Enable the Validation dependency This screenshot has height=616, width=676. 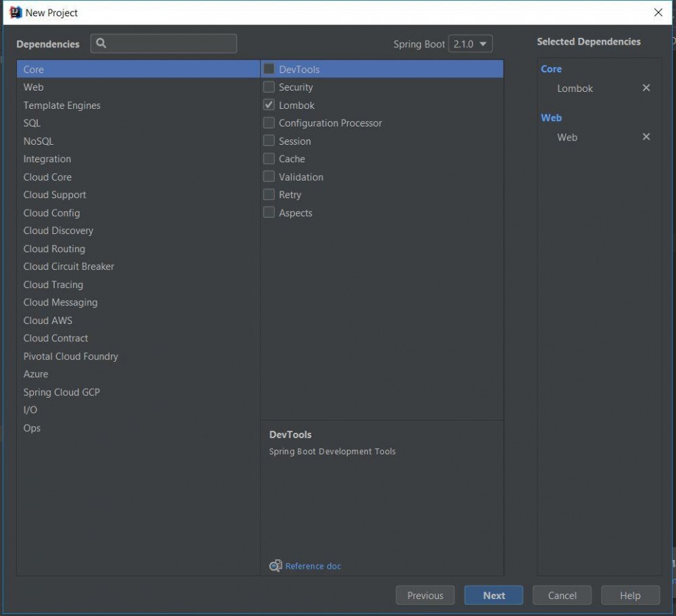(x=268, y=176)
